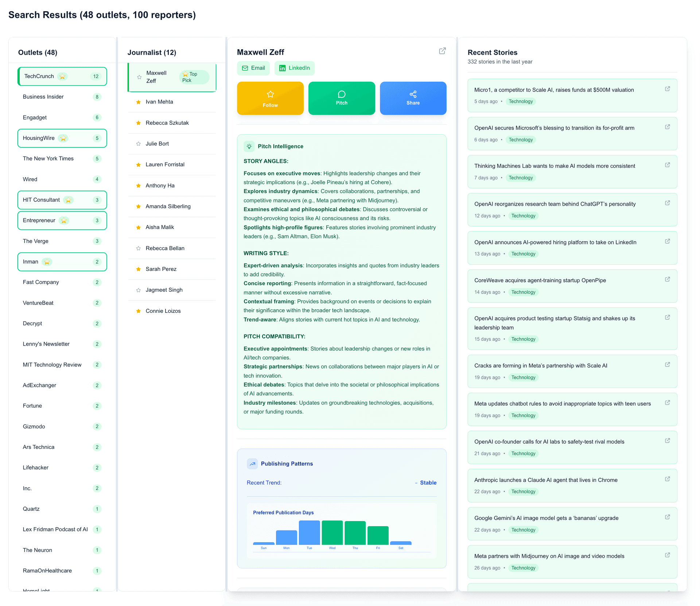Open Maxwell Zeff profile in new window

pos(442,51)
